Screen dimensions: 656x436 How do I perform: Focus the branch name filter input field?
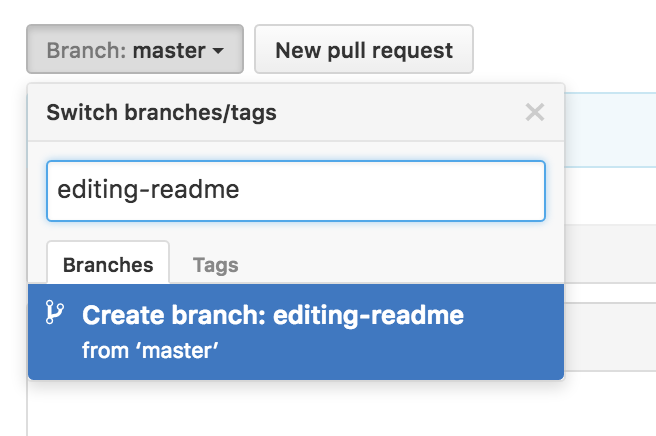[296, 191]
